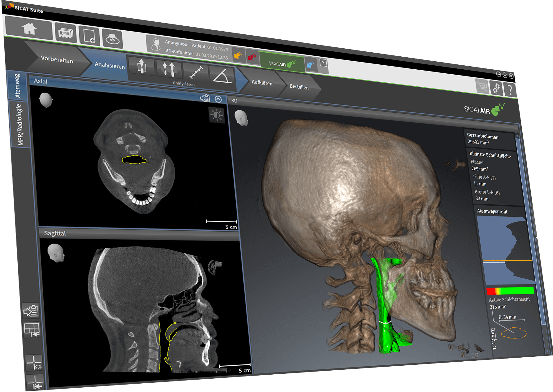
Task: Click the add new study icon
Action: point(89,36)
